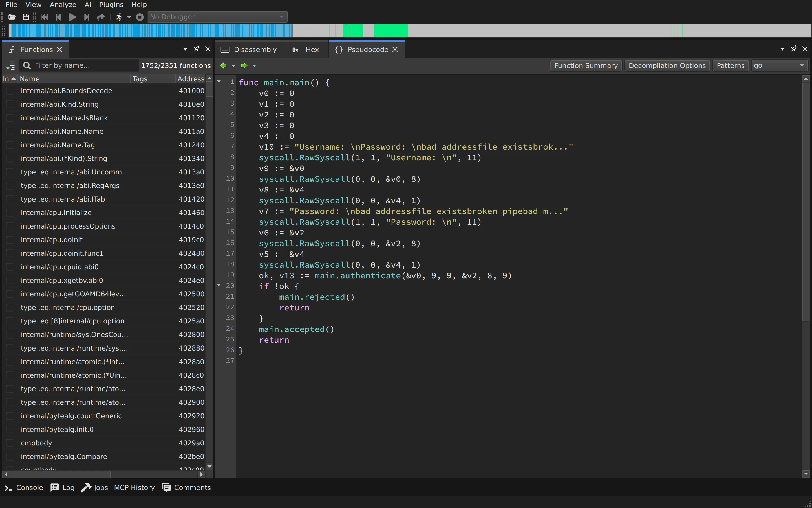Image resolution: width=812 pixels, height=508 pixels.
Task: Step forward one instruction icon
Action: tap(87, 17)
